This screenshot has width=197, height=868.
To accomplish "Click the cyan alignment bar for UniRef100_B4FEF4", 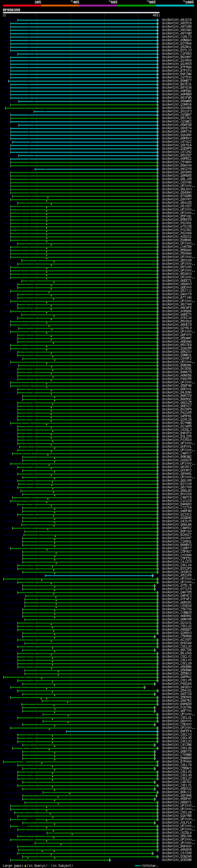I will click(x=112, y=731).
